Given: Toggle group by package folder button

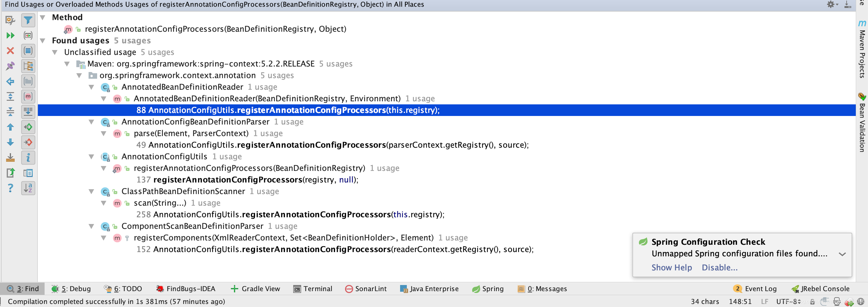Looking at the screenshot, I should click(x=28, y=81).
